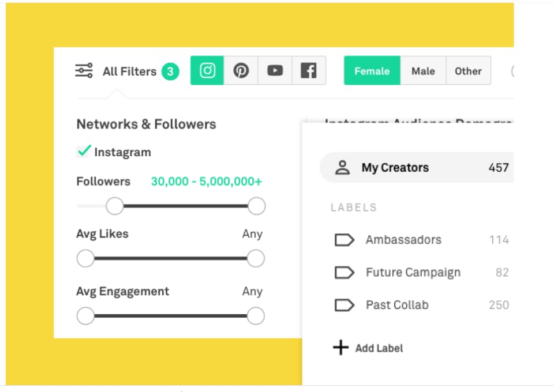Expand the All Filters panel
554x392 pixels.
coord(129,71)
